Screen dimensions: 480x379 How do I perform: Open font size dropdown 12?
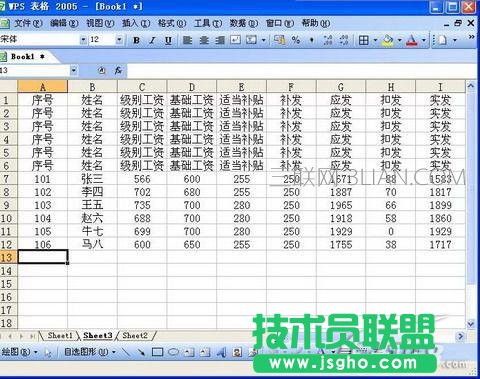coord(119,40)
